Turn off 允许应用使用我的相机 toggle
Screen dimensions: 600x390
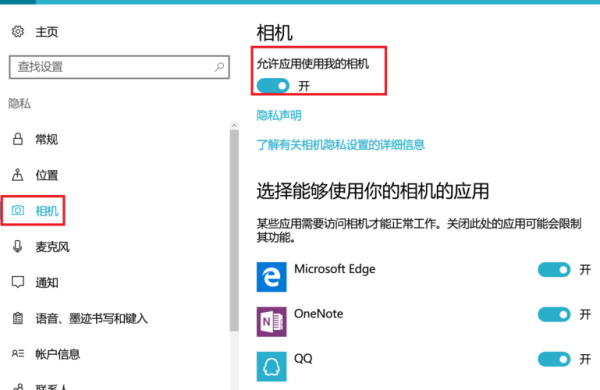click(273, 86)
